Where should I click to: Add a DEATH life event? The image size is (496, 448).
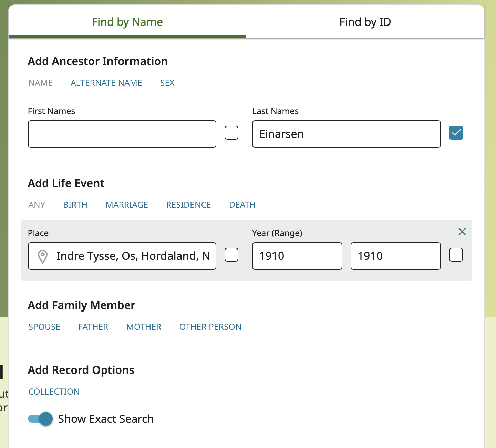coord(242,205)
